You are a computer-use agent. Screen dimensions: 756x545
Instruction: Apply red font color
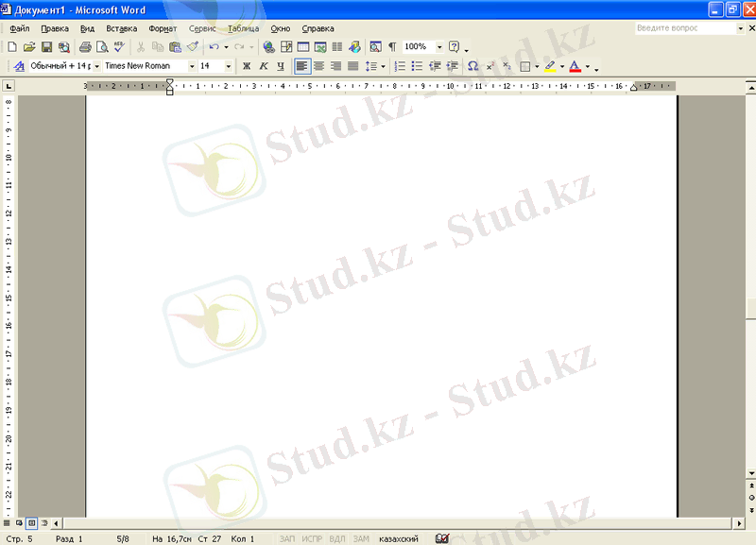[576, 66]
